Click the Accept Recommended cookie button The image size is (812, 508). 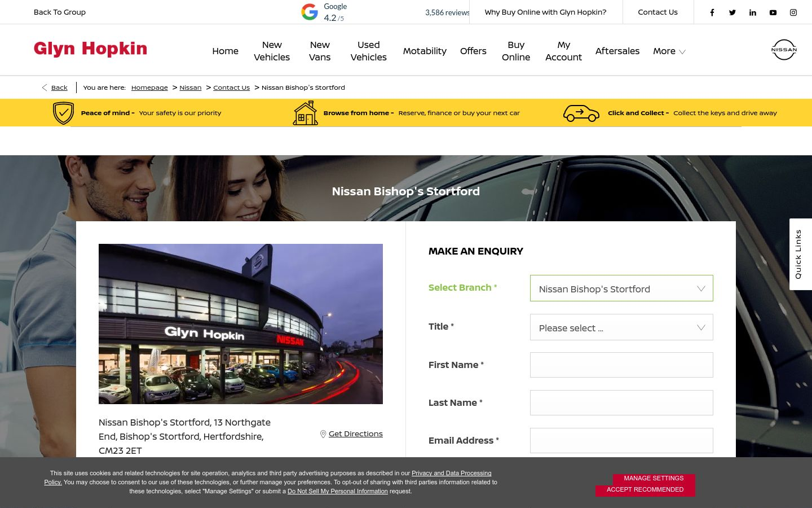tap(645, 490)
